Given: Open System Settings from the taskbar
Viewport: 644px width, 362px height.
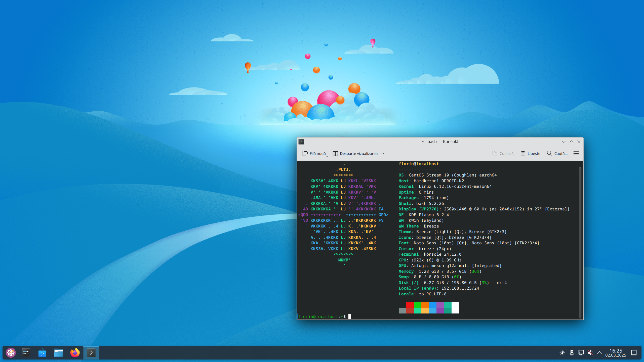Looking at the screenshot, I should point(26,353).
